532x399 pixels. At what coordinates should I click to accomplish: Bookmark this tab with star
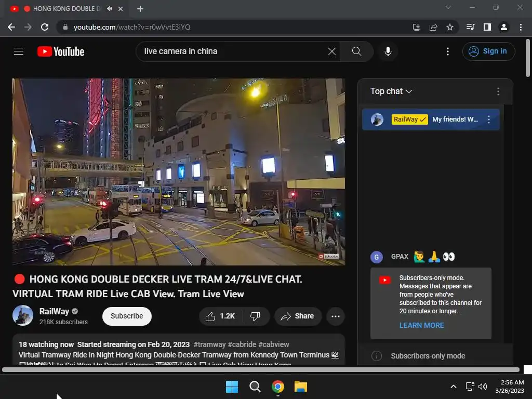(x=450, y=27)
